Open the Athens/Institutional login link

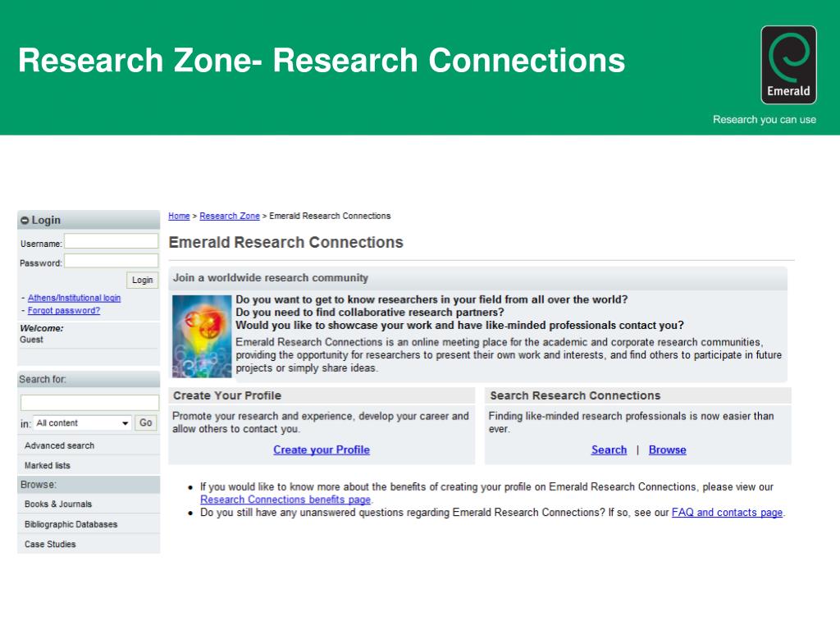[x=74, y=298]
